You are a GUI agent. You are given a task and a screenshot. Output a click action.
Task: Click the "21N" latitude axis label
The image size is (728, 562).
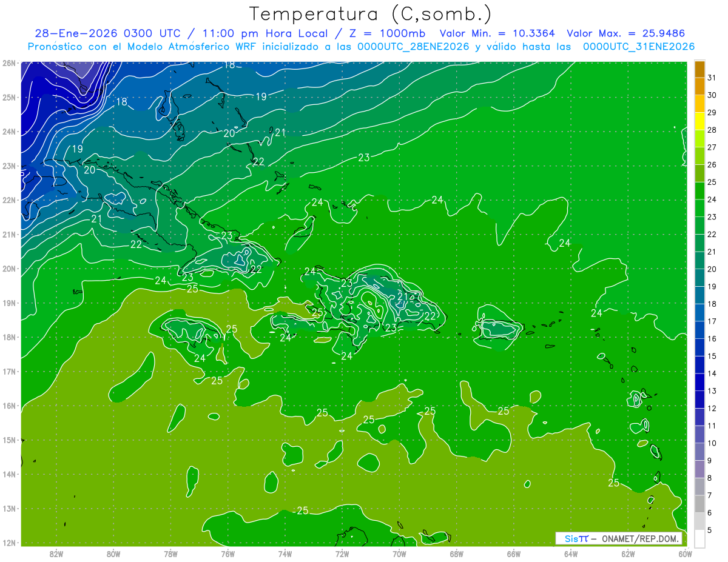click(8, 234)
